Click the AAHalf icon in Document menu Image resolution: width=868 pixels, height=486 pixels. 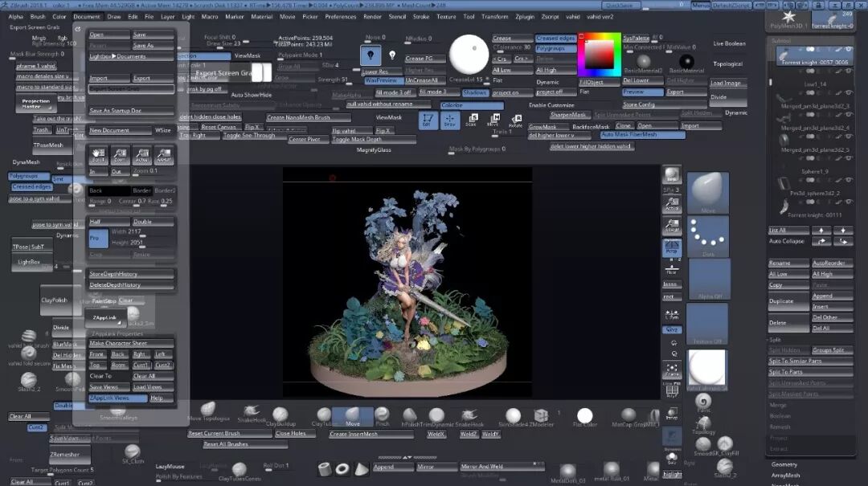[164, 156]
